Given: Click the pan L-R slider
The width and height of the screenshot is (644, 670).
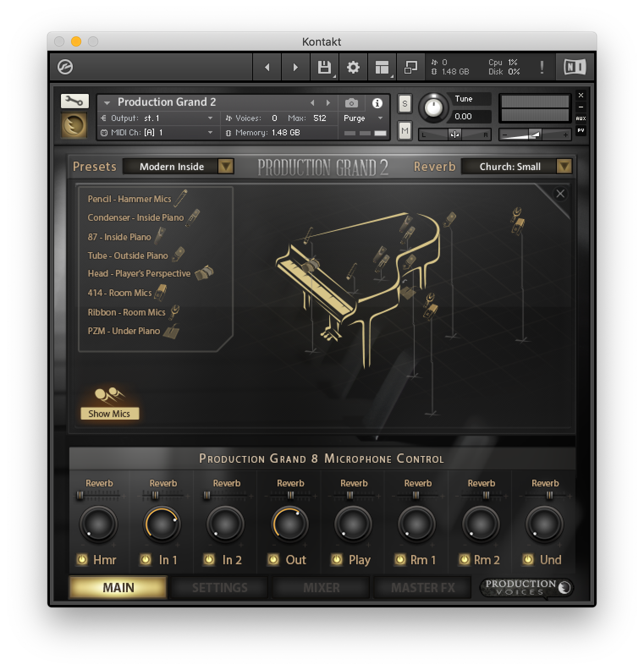Looking at the screenshot, I should [455, 135].
